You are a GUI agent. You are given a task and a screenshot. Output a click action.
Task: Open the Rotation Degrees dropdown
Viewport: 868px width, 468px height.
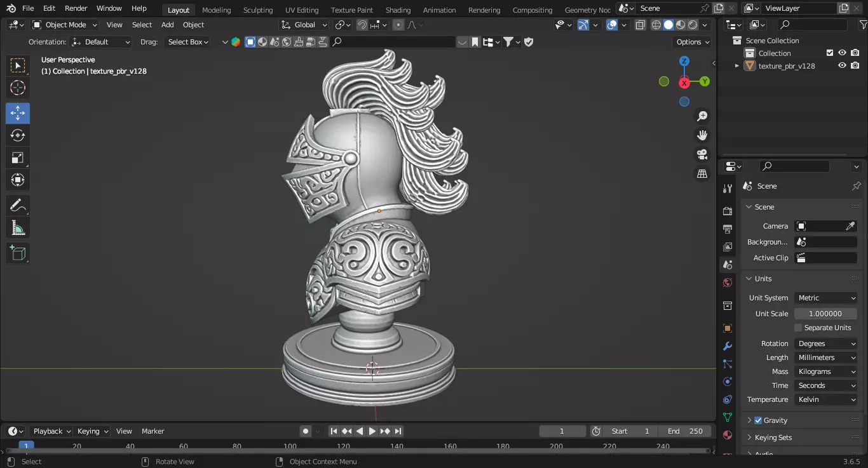826,344
